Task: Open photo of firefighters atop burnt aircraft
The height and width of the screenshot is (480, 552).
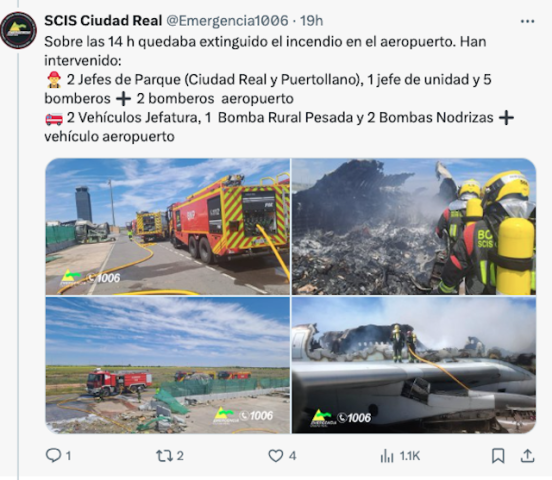Action: (x=414, y=365)
